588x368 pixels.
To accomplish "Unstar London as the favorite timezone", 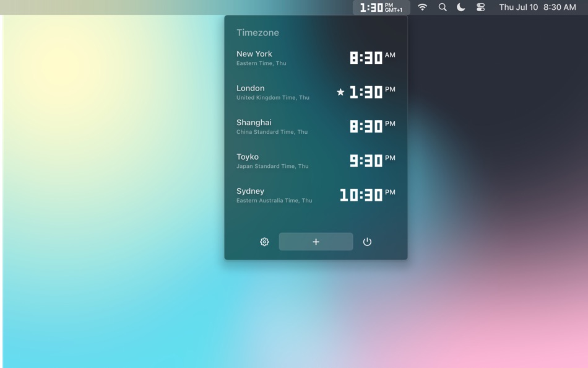I will tap(341, 92).
